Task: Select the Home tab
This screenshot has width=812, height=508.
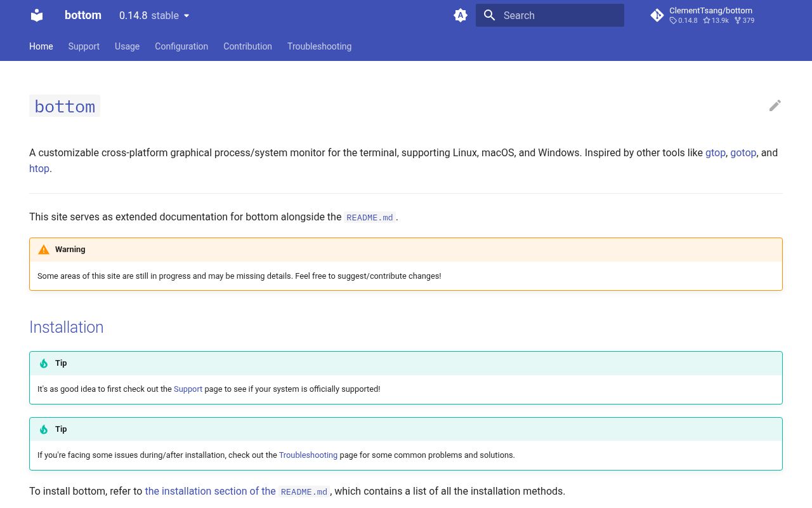Action: (x=41, y=46)
